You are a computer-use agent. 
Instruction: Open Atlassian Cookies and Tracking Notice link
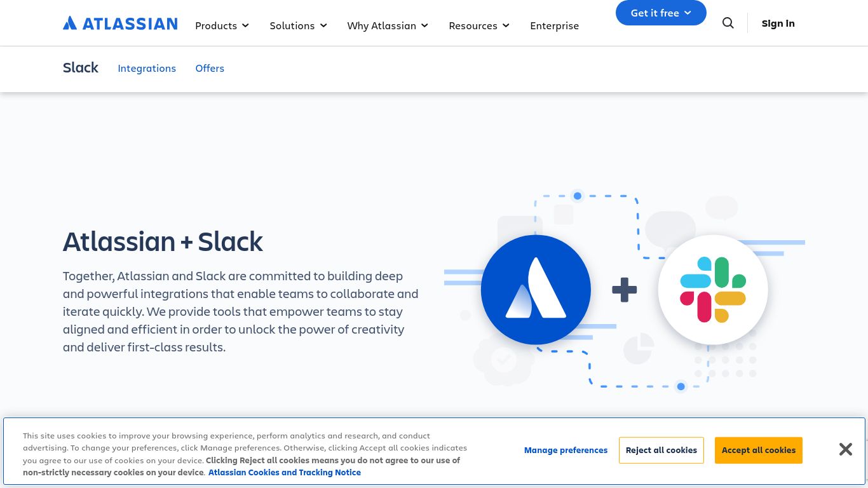[285, 472]
